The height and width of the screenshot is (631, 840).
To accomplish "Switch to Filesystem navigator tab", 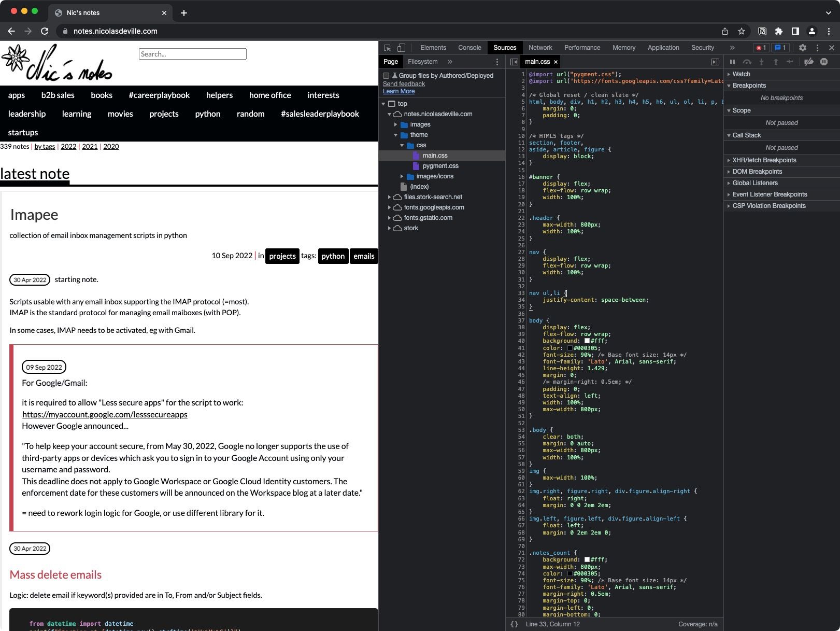I will pos(423,62).
